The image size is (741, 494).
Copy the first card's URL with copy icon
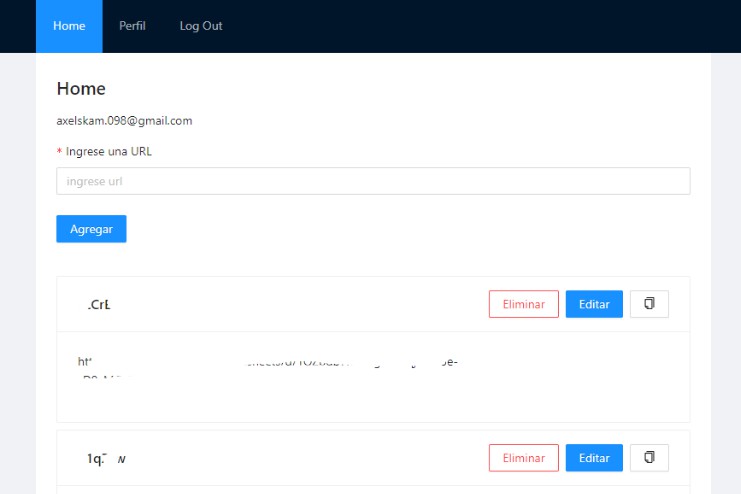[649, 304]
